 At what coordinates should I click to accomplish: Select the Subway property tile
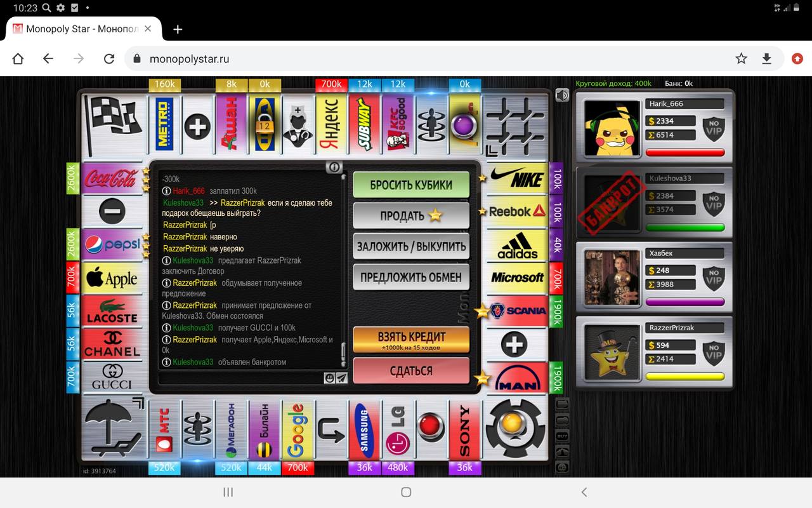365,124
